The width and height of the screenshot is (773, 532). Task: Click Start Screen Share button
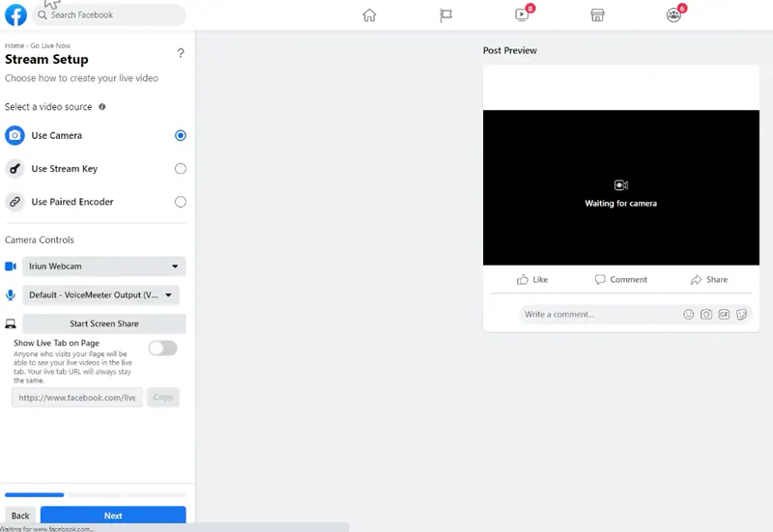[104, 323]
